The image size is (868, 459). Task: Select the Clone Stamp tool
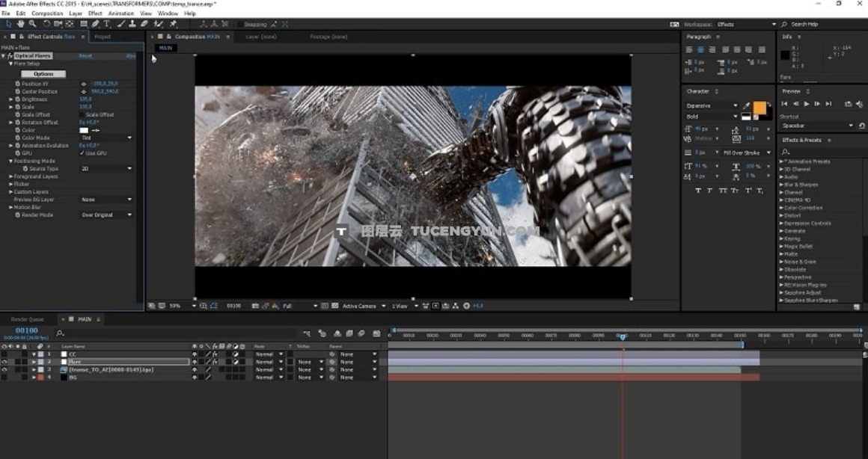point(133,24)
